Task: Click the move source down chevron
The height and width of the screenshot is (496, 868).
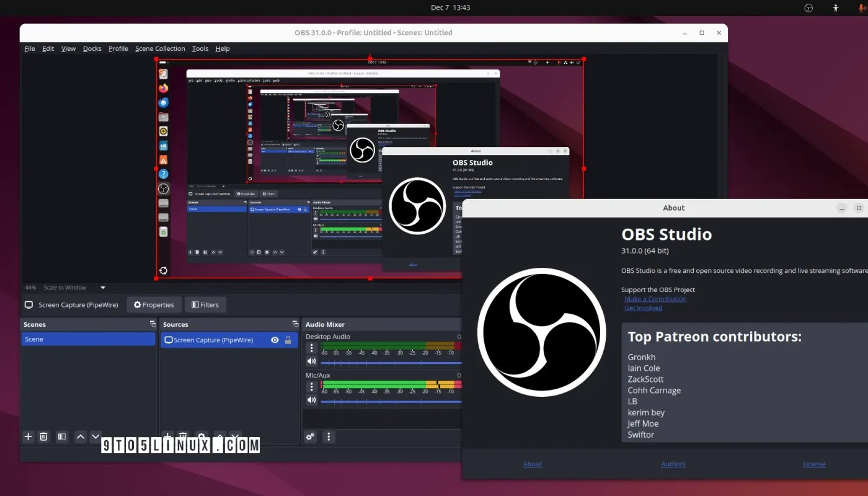Action: tap(235, 436)
